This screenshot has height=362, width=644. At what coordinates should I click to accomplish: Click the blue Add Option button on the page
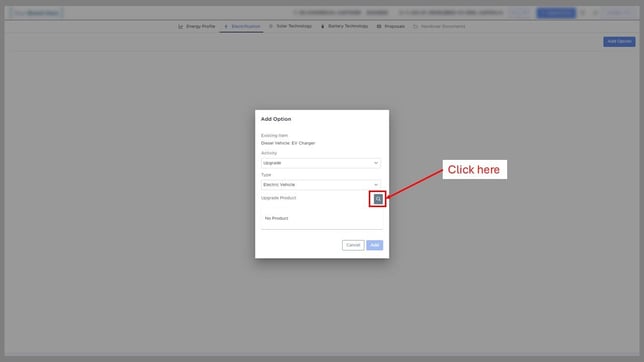619,42
